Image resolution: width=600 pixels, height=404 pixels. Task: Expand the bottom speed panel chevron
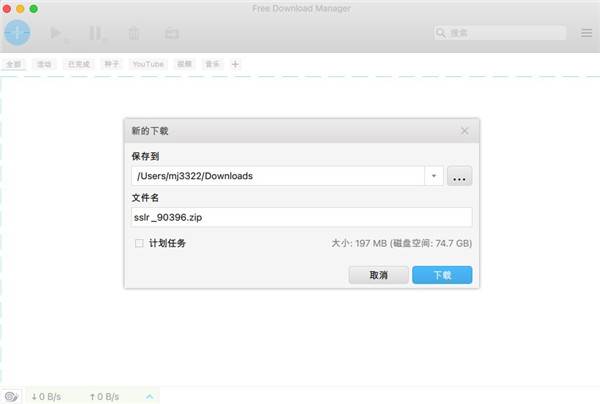coord(150,396)
